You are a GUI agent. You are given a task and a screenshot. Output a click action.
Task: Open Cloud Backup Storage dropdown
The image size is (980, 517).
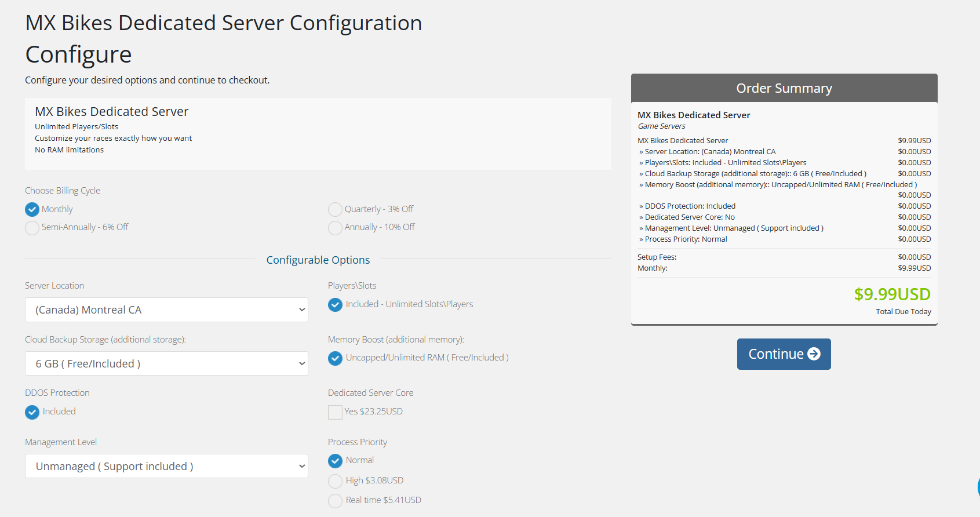pos(166,363)
